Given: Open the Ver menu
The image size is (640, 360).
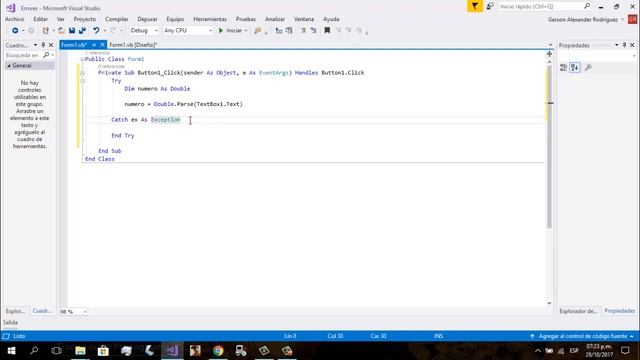Looking at the screenshot, I should click(60, 19).
